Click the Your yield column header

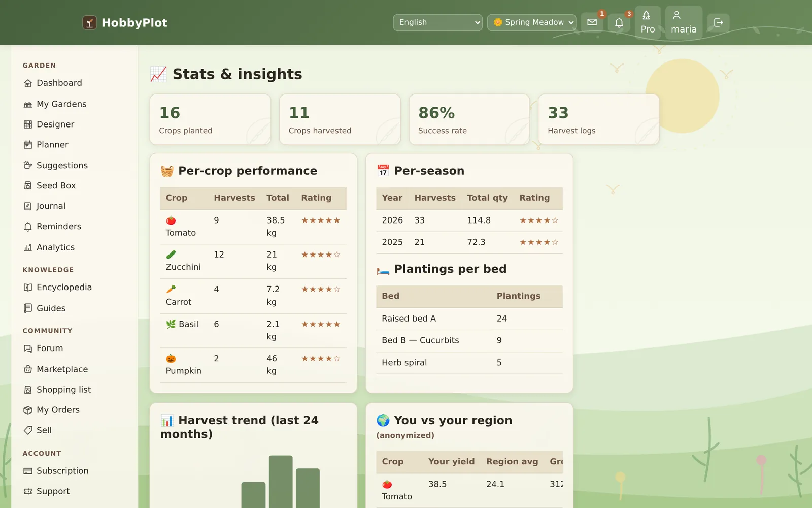(451, 462)
